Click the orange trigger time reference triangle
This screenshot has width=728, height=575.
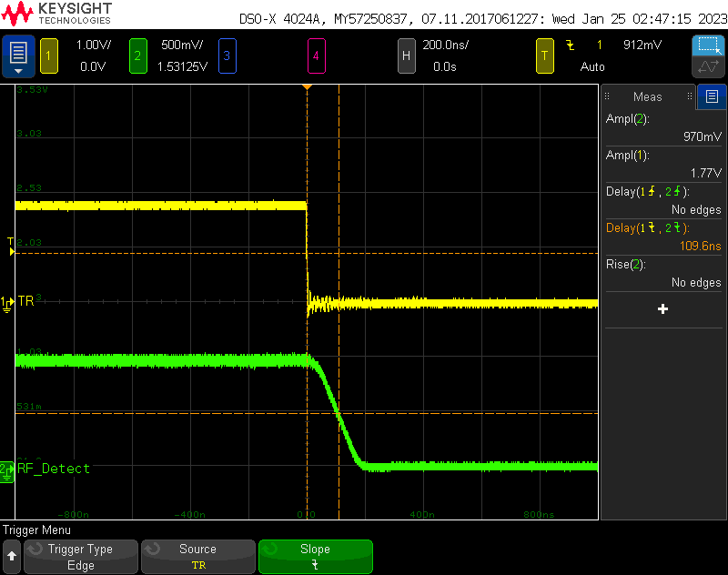307,87
